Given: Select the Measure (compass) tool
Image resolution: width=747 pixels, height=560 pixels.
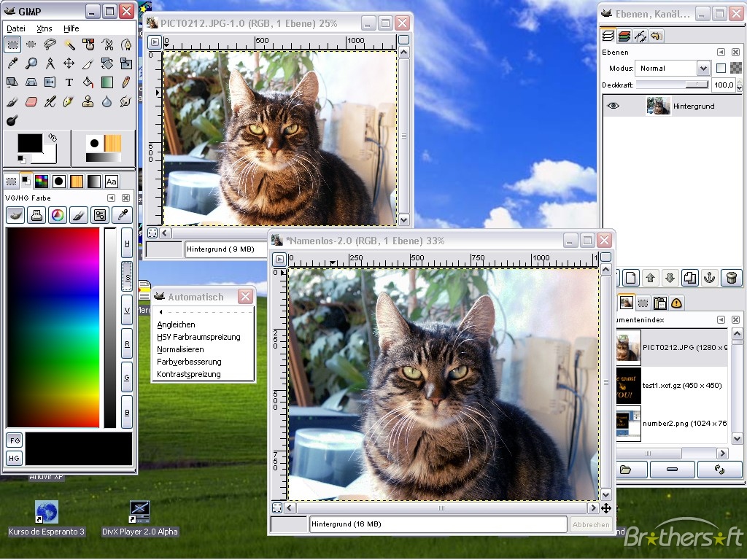Looking at the screenshot, I should click(x=49, y=64).
